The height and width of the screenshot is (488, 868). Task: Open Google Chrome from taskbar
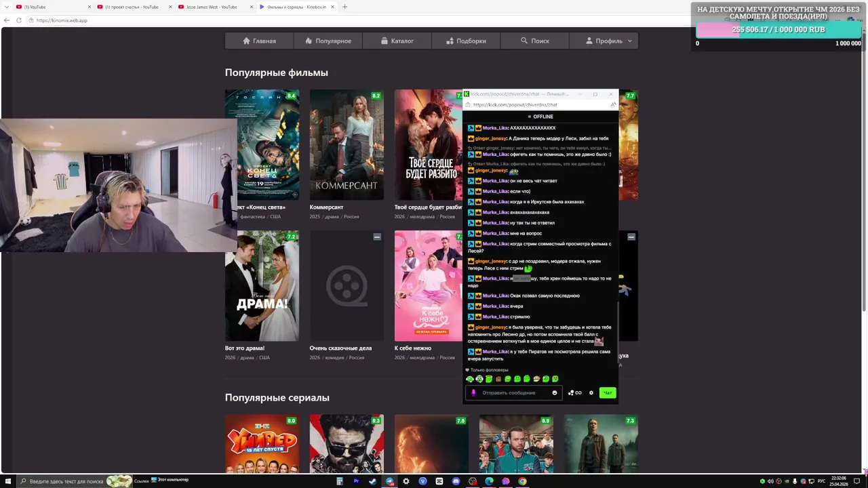(x=522, y=481)
